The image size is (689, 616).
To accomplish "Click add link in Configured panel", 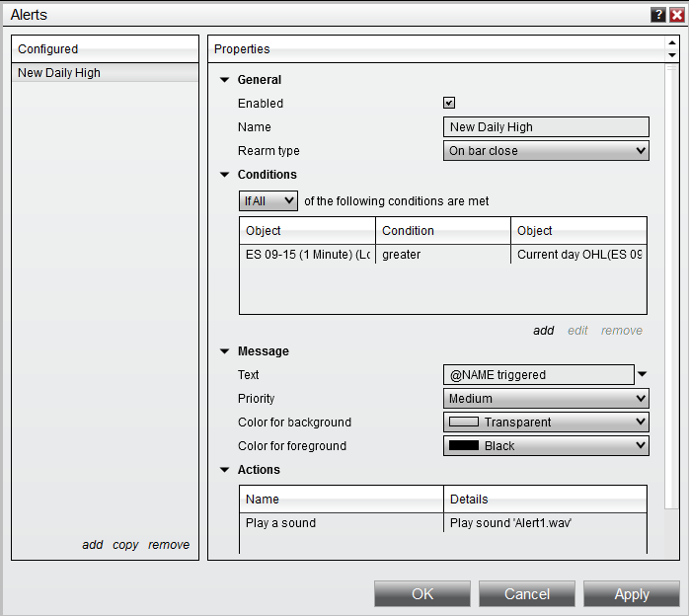I will coord(92,545).
